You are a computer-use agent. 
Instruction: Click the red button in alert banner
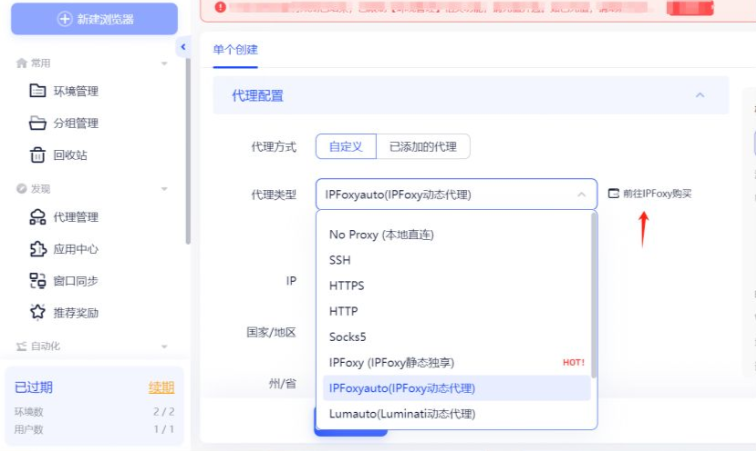(x=690, y=8)
